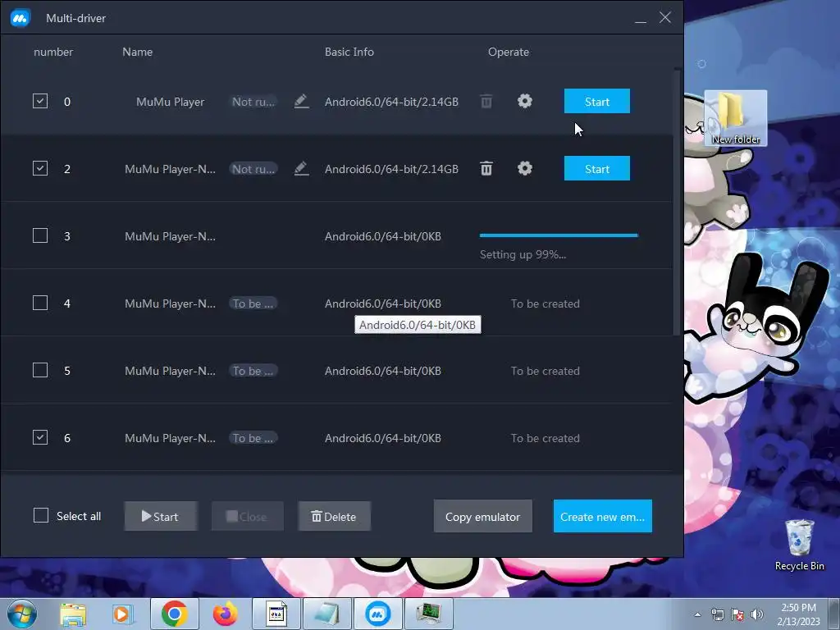Edit name of MuMu Player row 0
This screenshot has width=840, height=630.
coord(302,101)
